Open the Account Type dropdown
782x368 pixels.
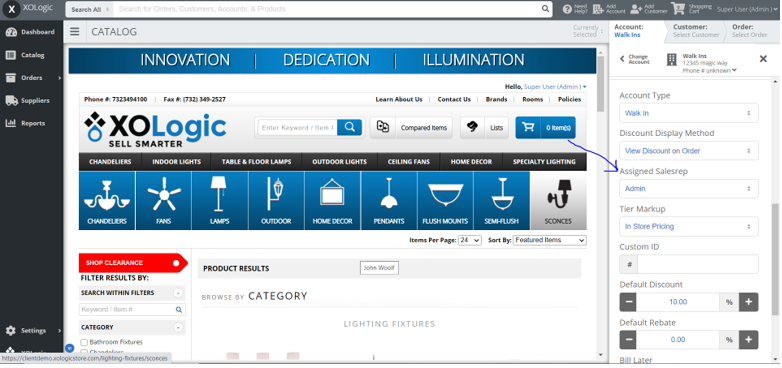(x=689, y=113)
